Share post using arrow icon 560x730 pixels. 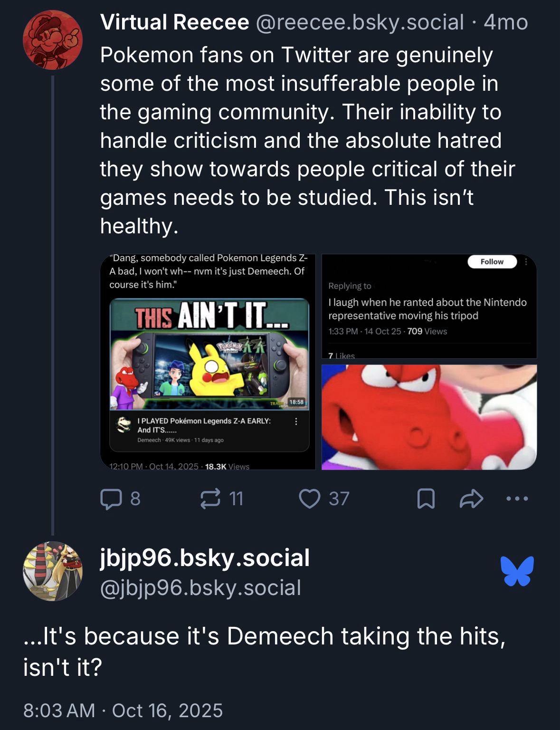click(471, 499)
